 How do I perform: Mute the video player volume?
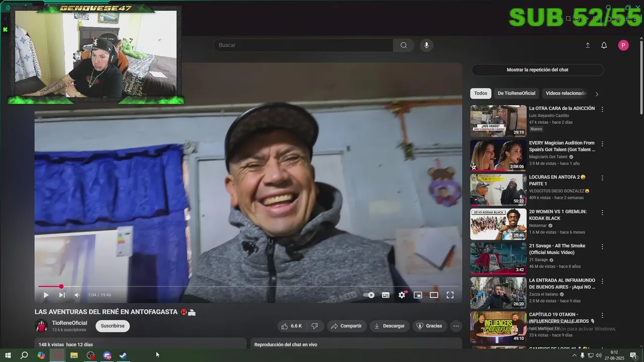77,295
